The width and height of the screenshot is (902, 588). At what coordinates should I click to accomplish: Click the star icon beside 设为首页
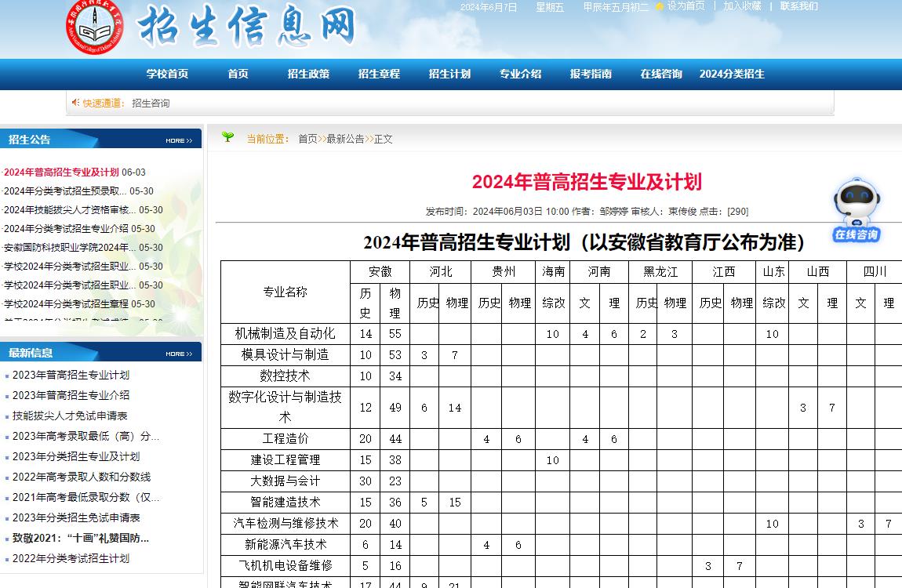[659, 6]
